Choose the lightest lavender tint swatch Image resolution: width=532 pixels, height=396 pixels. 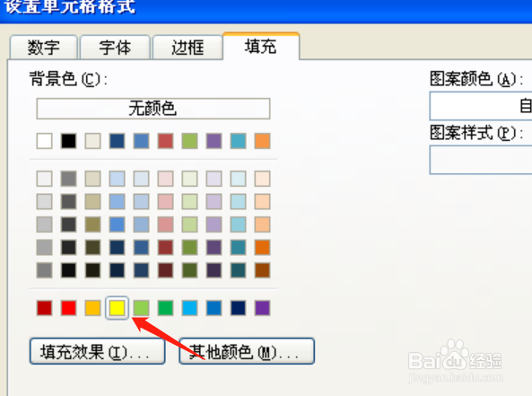point(214,179)
